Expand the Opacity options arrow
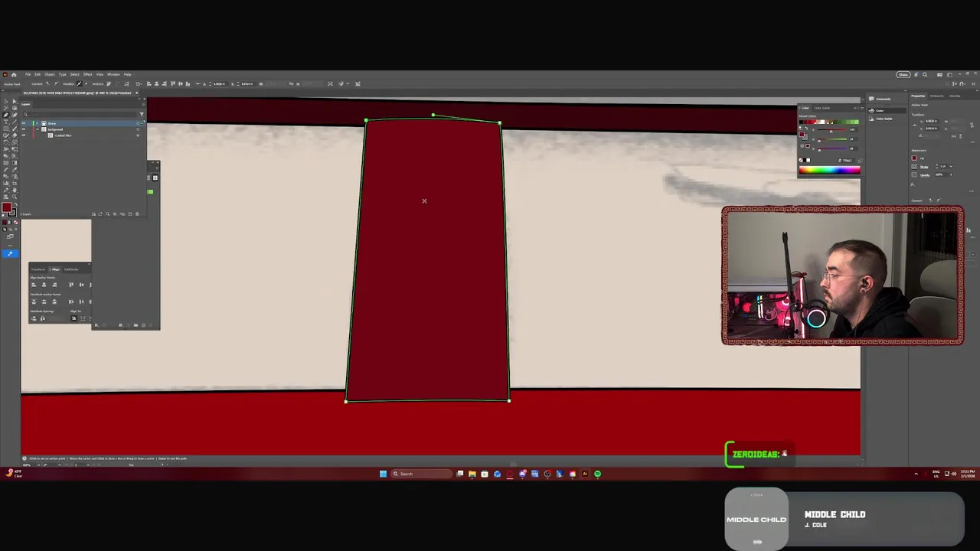The width and height of the screenshot is (980, 551). pyautogui.click(x=951, y=174)
